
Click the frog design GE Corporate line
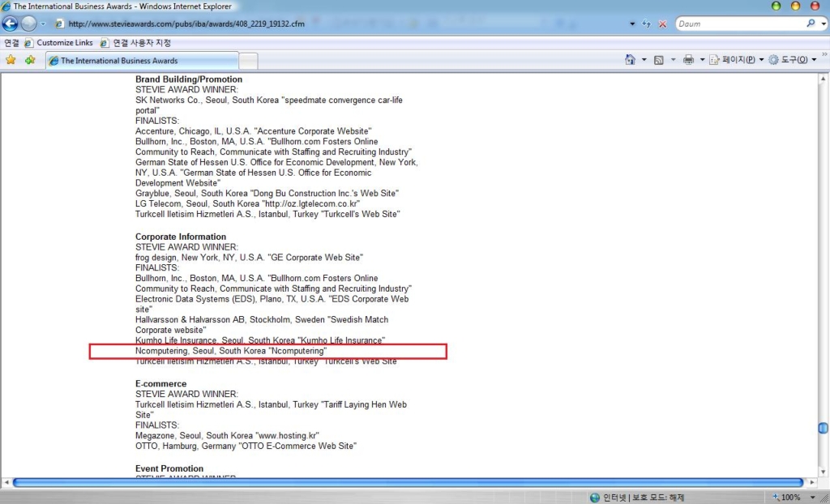tap(250, 258)
